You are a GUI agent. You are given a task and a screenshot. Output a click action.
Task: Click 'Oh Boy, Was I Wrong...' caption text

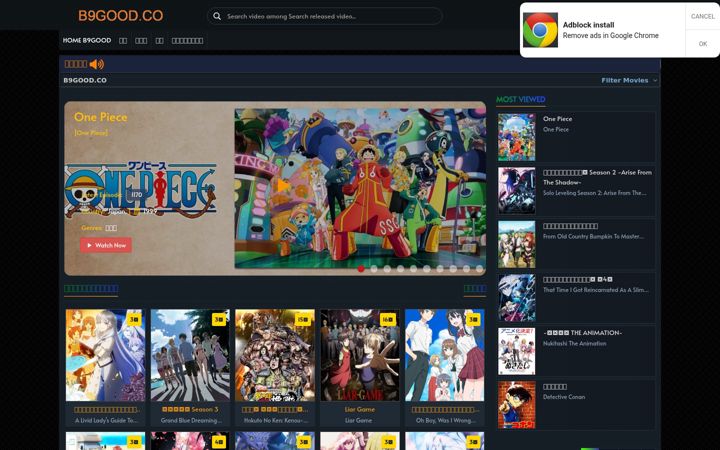click(x=445, y=421)
